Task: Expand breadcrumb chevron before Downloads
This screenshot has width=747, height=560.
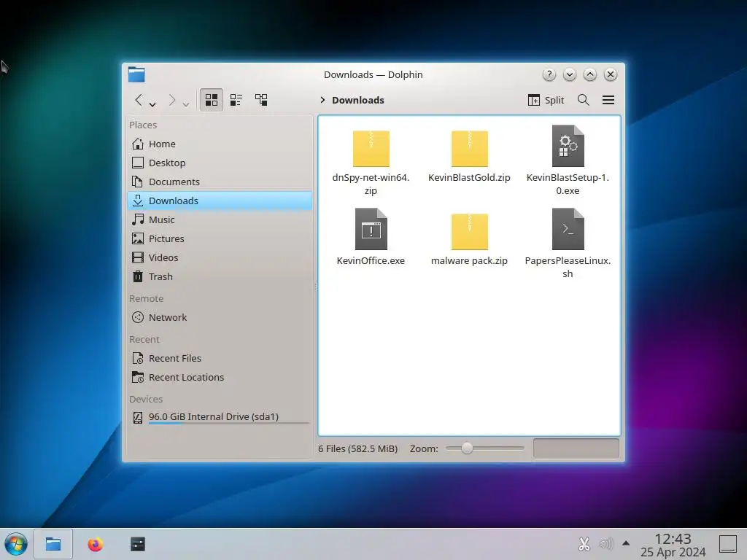Action: click(x=322, y=100)
